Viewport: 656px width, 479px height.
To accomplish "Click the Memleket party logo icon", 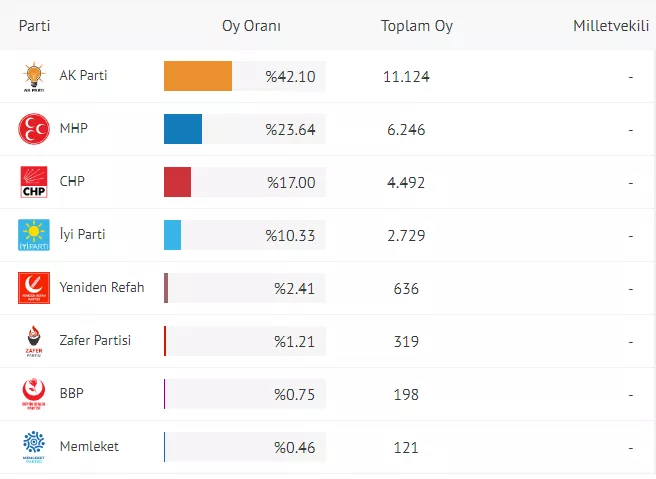I will pos(34,446).
